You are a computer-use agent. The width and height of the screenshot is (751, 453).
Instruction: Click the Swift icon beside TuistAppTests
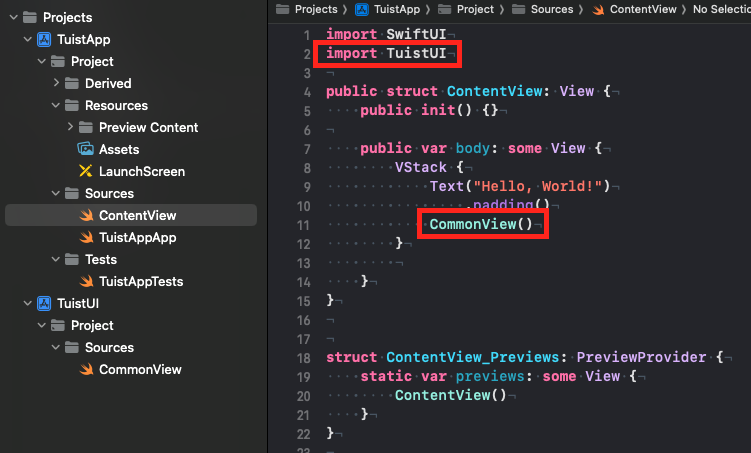click(x=86, y=282)
